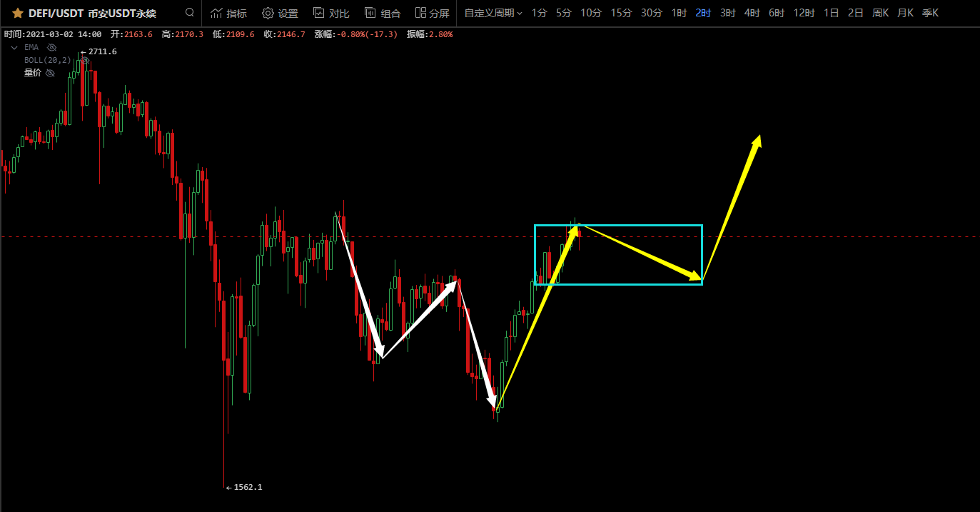Image resolution: width=980 pixels, height=512 pixels.
Task: Click the 1562.1 low price label
Action: (x=248, y=487)
